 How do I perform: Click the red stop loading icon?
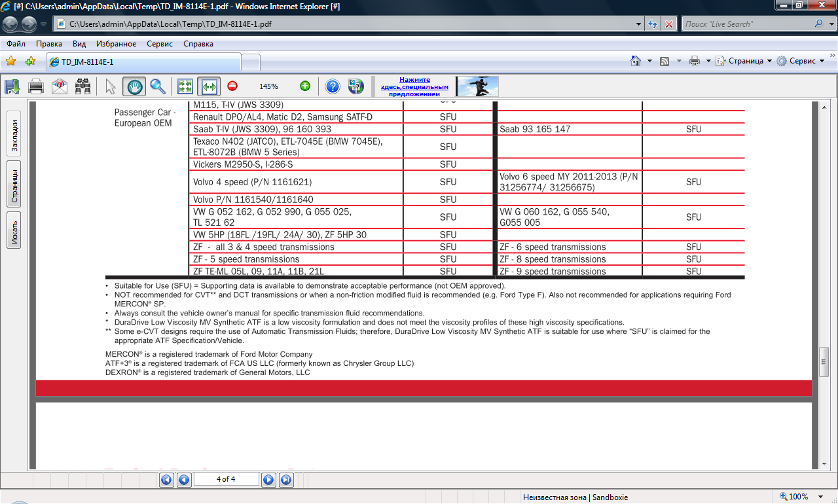pyautogui.click(x=669, y=24)
